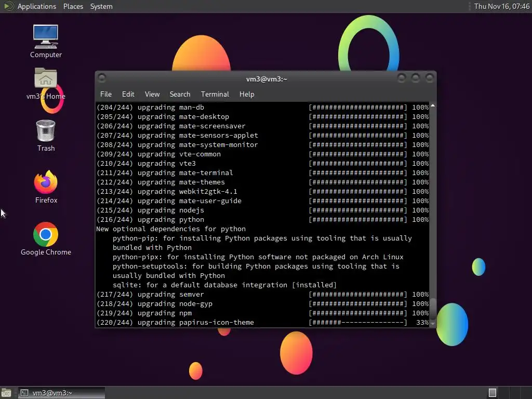Click the terminal scrollbar down arrow
This screenshot has height=399, width=532.
[x=433, y=324]
